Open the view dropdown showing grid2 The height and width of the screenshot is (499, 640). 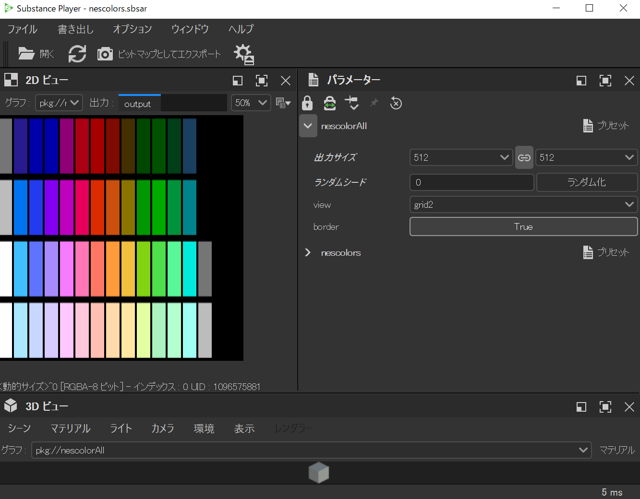523,204
